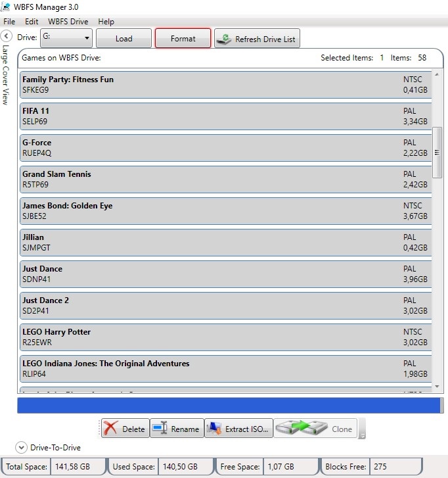
Task: Click NTSC region of James Bond row
Action: coord(413,205)
